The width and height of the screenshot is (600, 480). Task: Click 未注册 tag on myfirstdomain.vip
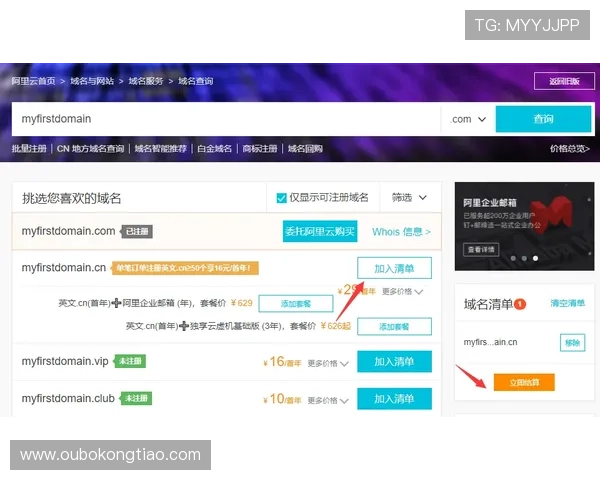[x=130, y=361]
